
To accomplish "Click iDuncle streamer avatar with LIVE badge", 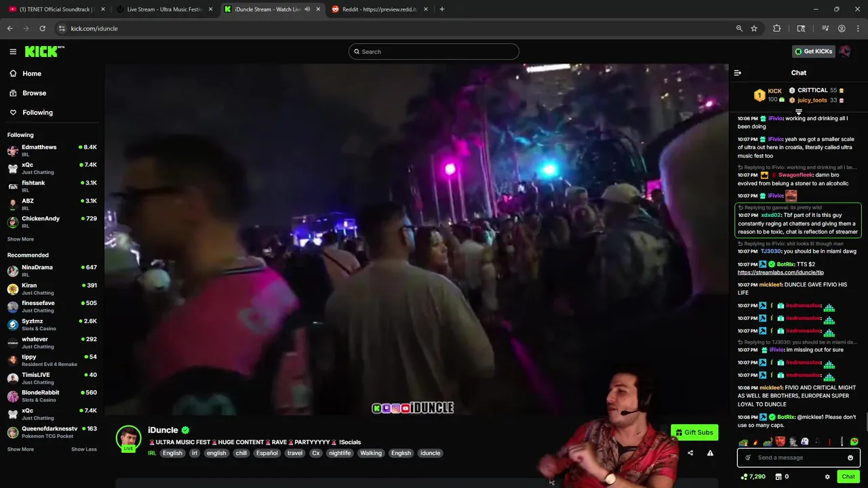I will (x=128, y=439).
